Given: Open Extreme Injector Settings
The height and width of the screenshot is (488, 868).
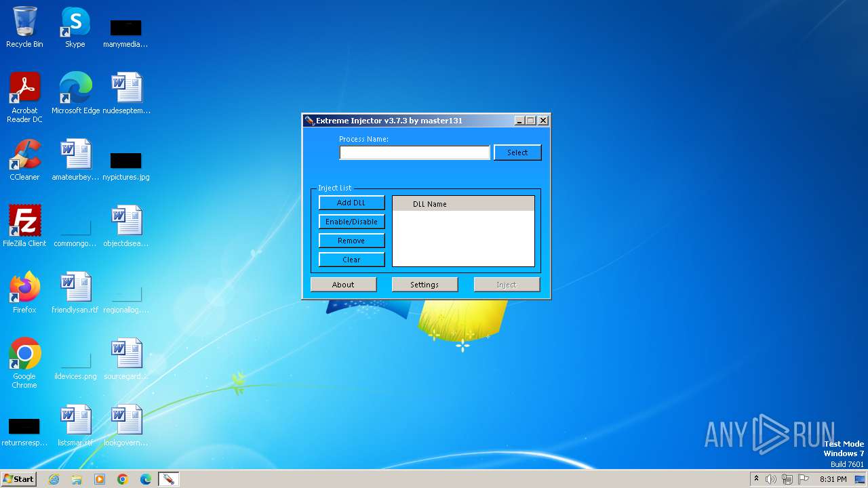Looking at the screenshot, I should click(425, 285).
